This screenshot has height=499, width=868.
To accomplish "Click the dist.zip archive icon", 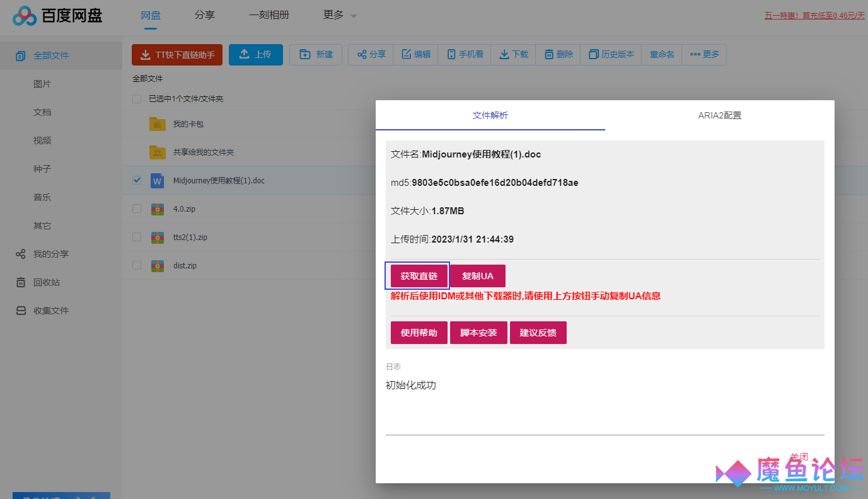I will pyautogui.click(x=158, y=266).
